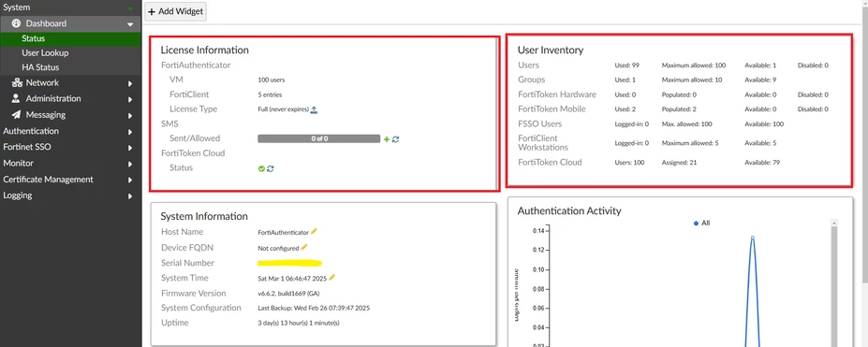The image size is (868, 347).
Task: Click the 'Last Backup: Wed Feb 26' text
Action: click(x=314, y=308)
